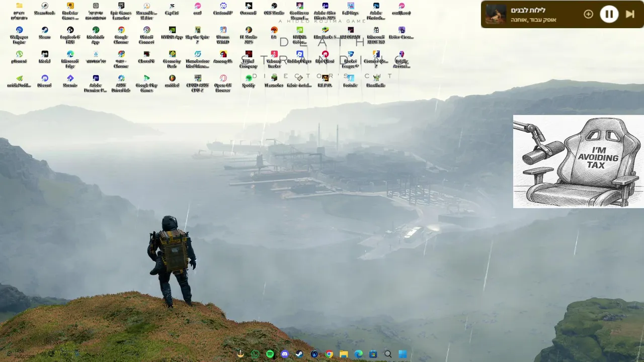Select the Modrinth App desktop icon
The height and width of the screenshot is (362, 644).
click(96, 35)
